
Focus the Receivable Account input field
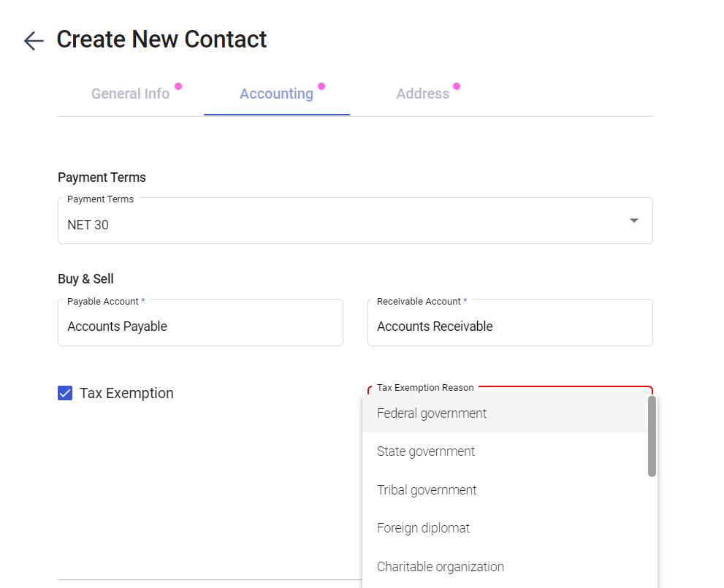(x=509, y=327)
